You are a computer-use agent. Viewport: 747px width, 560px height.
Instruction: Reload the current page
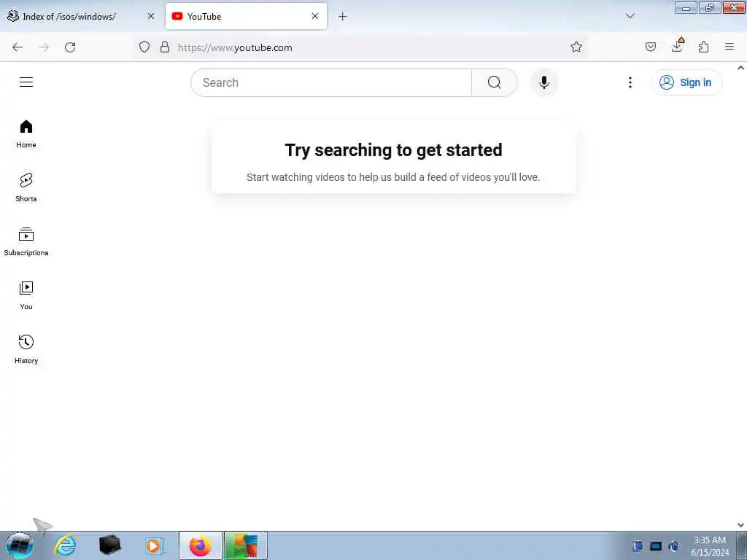[70, 47]
